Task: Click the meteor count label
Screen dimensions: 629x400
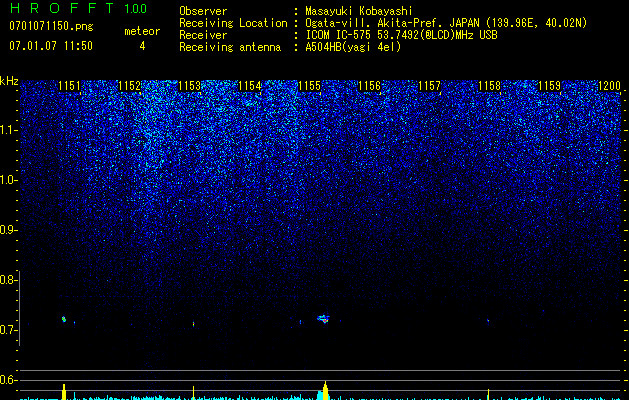Action: [x=142, y=31]
